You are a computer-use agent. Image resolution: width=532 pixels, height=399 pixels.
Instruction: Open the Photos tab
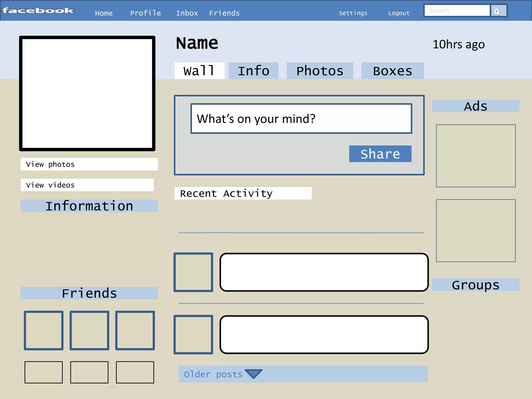(x=320, y=71)
